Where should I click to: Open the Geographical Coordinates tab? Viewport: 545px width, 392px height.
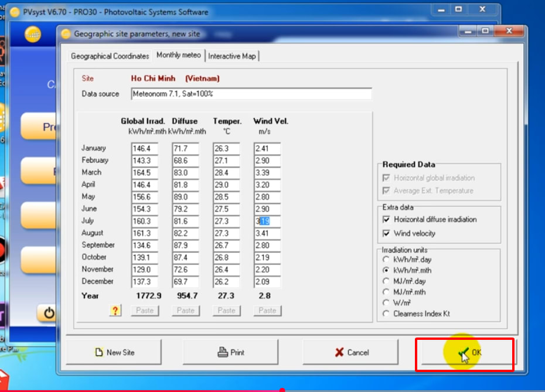pyautogui.click(x=110, y=56)
